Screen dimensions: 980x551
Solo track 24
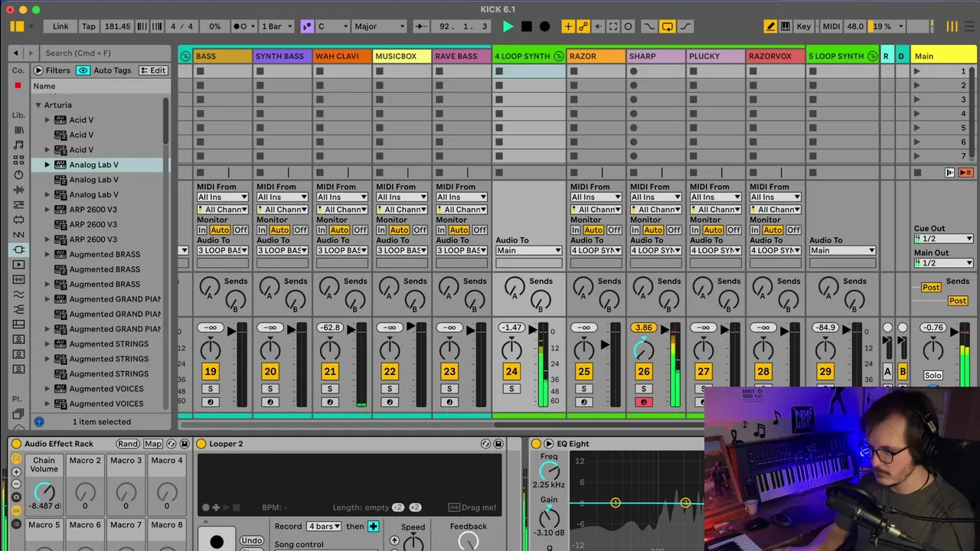511,389
